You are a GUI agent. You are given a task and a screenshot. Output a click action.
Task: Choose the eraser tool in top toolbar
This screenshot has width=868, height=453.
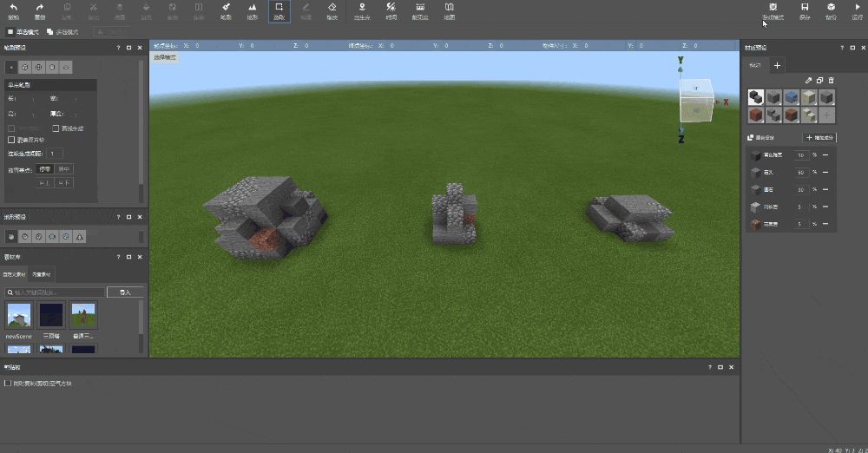pos(332,10)
